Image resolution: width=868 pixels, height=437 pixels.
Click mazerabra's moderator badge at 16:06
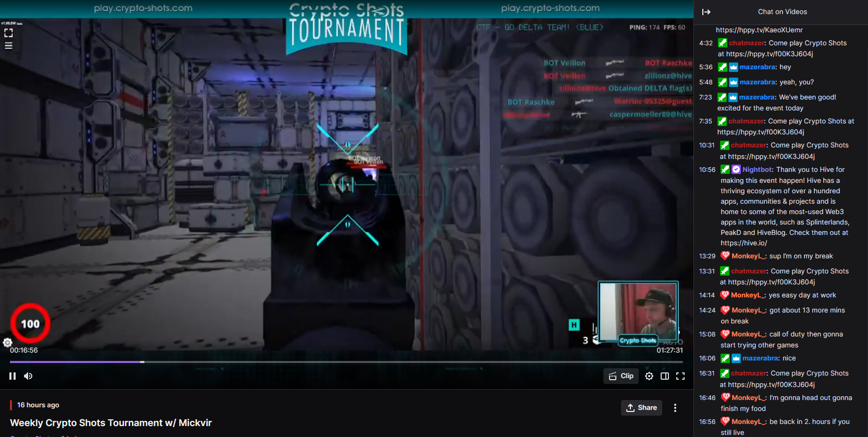pyautogui.click(x=725, y=358)
